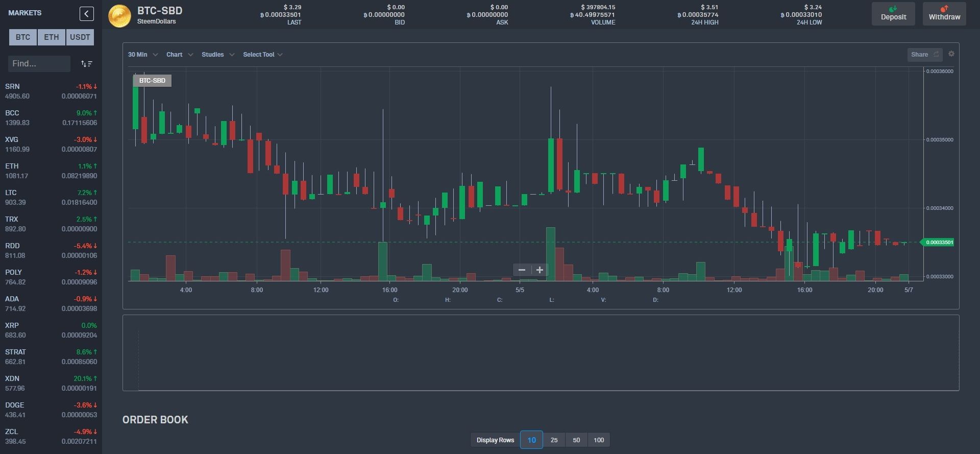Select the DOGE market row

coord(51,410)
